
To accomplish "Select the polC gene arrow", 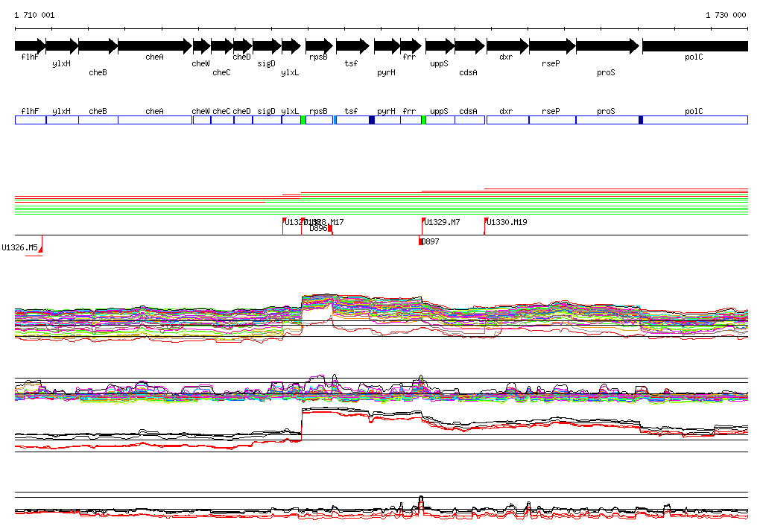I will click(x=694, y=46).
